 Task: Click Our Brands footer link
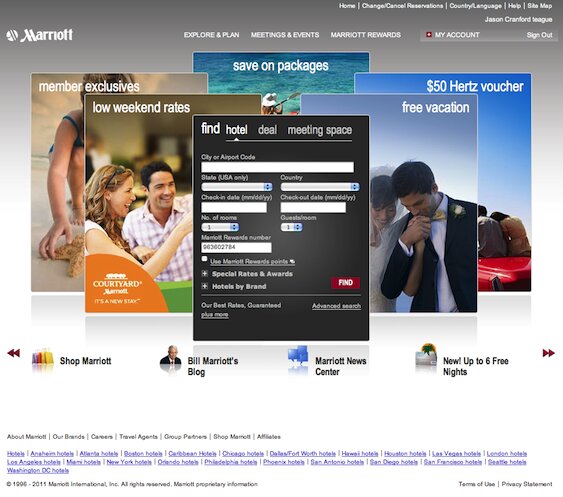[69, 437]
